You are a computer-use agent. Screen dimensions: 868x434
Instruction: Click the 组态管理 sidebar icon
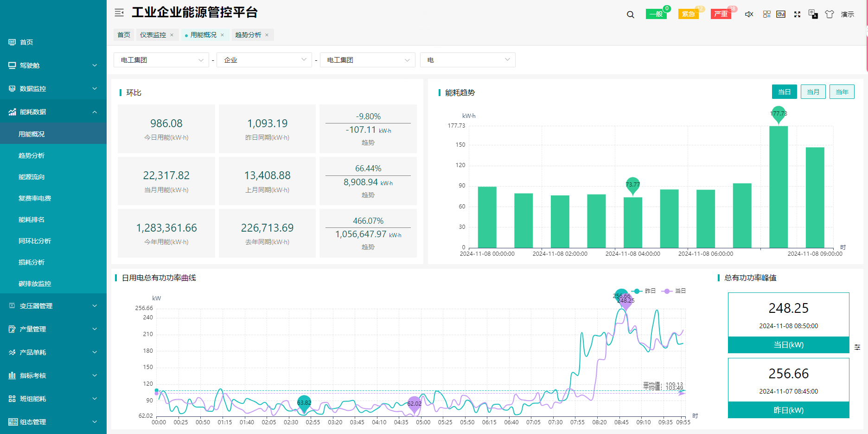13,422
